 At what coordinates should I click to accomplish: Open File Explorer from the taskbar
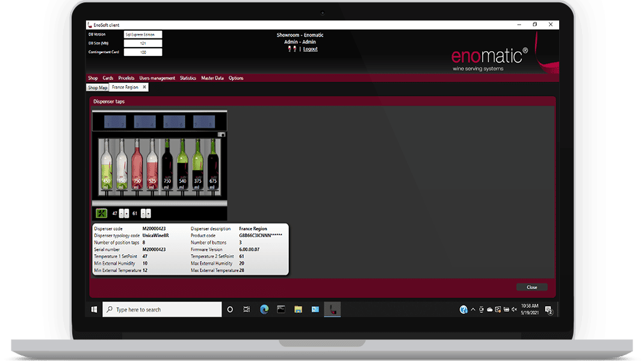(x=297, y=309)
